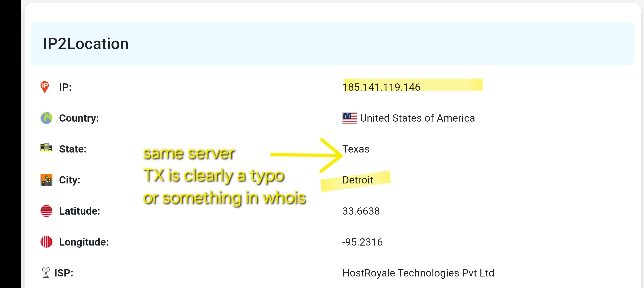Viewport: 644px width, 288px height.
Task: Click the United States of America text
Action: coord(417,118)
